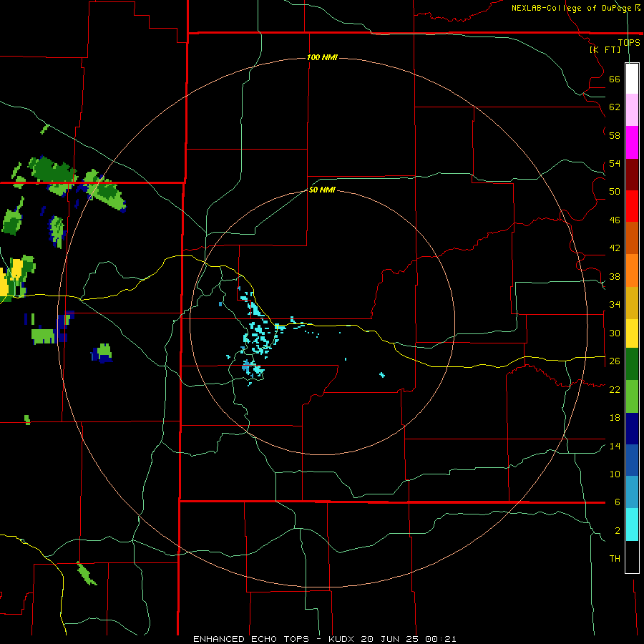
Task: Click the white swatch in the tops legend
Action: tap(632, 79)
